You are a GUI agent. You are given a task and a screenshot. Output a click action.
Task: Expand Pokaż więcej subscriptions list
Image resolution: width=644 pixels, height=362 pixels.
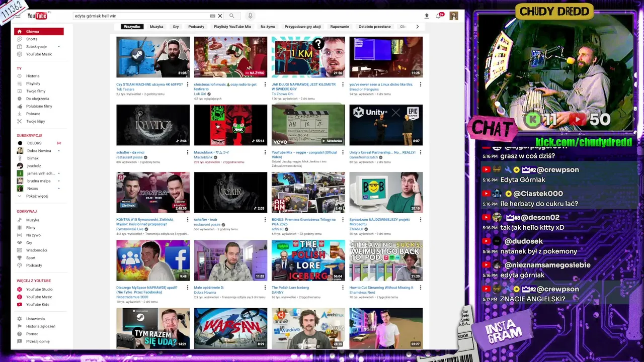point(39,196)
